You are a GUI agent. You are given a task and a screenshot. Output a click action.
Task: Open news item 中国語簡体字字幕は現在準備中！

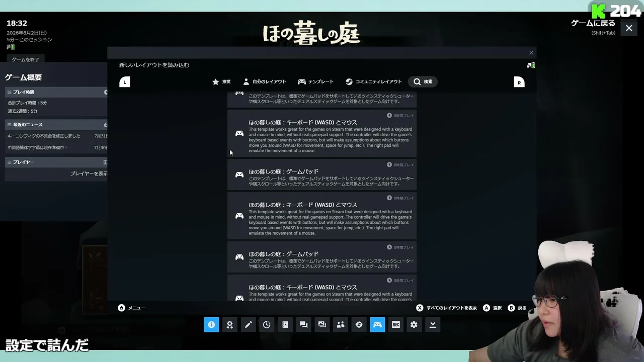coord(38,148)
